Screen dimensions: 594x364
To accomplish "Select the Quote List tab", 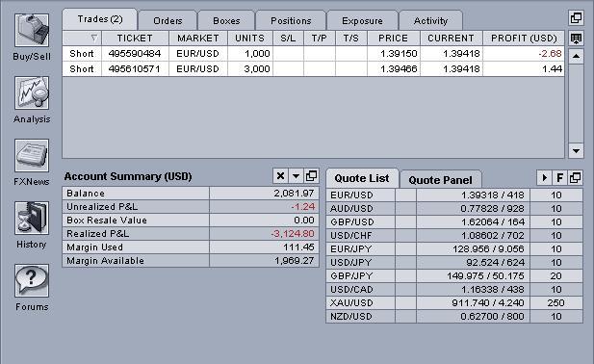I will pos(362,178).
